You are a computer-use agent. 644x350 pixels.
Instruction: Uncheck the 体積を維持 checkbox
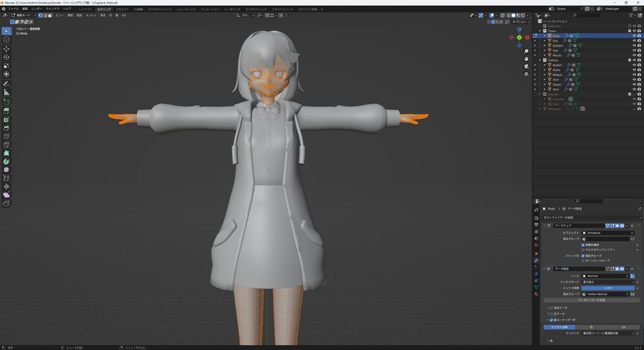pyautogui.click(x=583, y=245)
